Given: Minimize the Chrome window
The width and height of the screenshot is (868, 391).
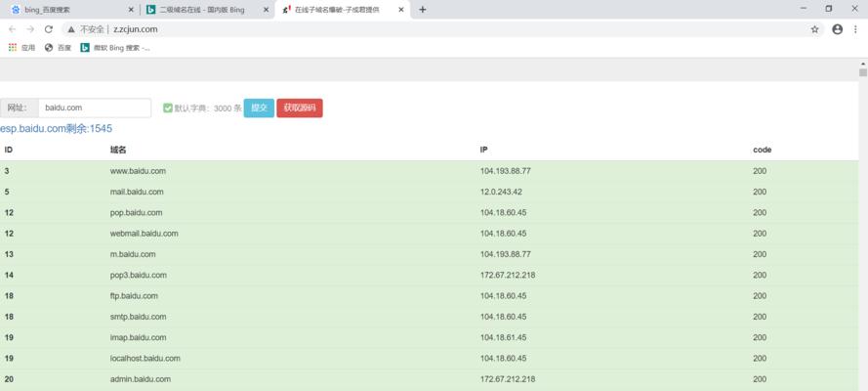Looking at the screenshot, I should (804, 8).
